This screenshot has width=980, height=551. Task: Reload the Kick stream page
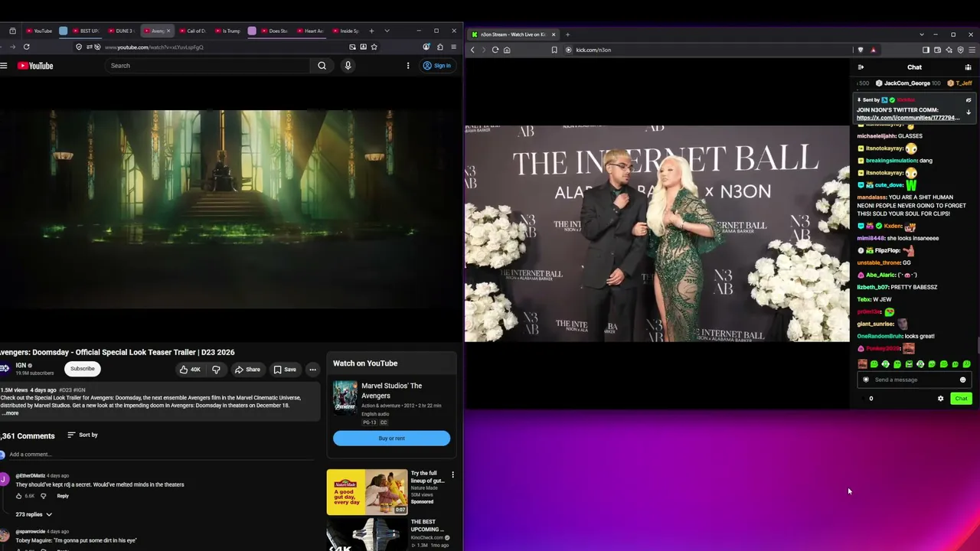coord(495,50)
